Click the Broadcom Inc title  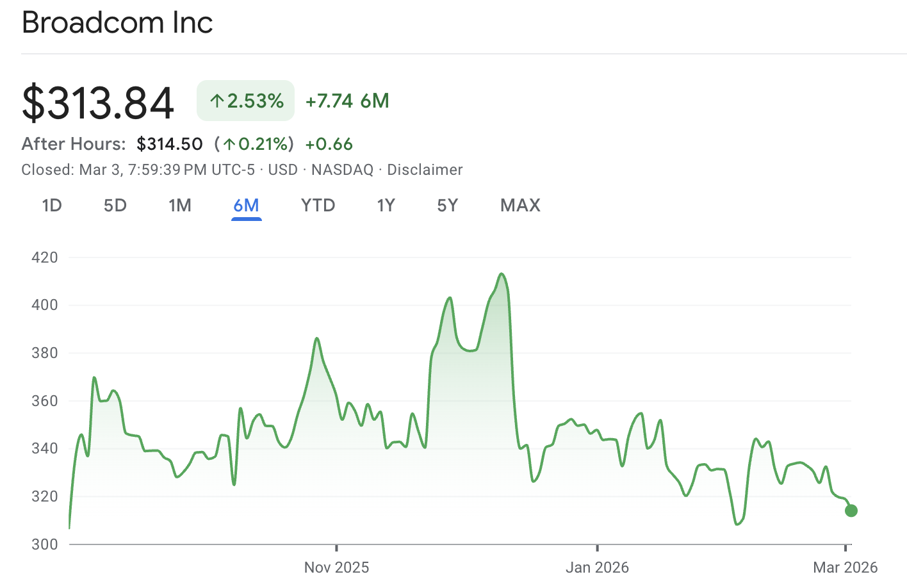[x=117, y=22]
